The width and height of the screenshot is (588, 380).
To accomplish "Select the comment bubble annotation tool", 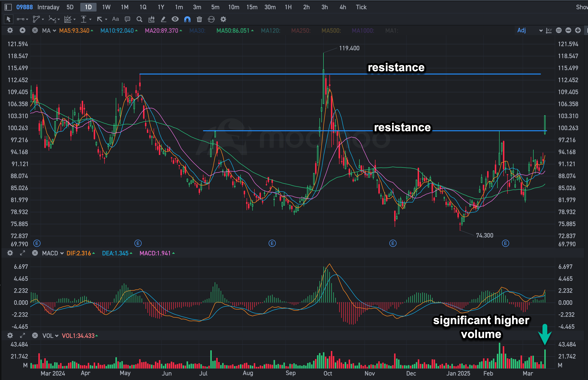I will pos(127,19).
